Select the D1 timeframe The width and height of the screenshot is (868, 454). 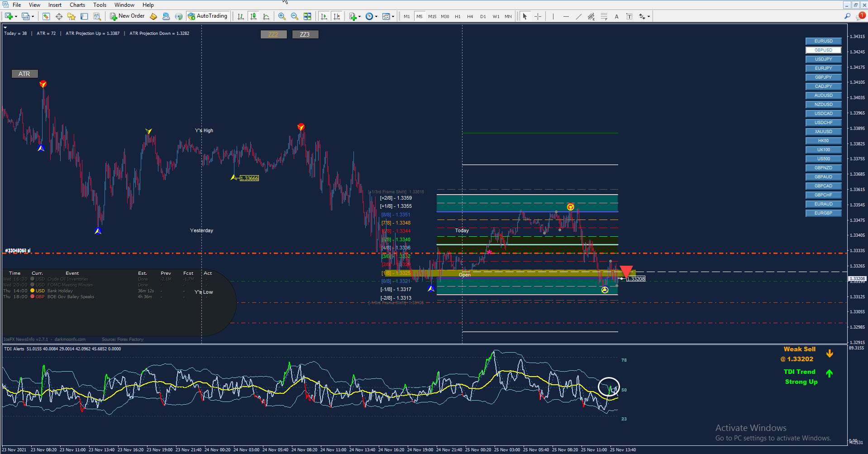(483, 16)
